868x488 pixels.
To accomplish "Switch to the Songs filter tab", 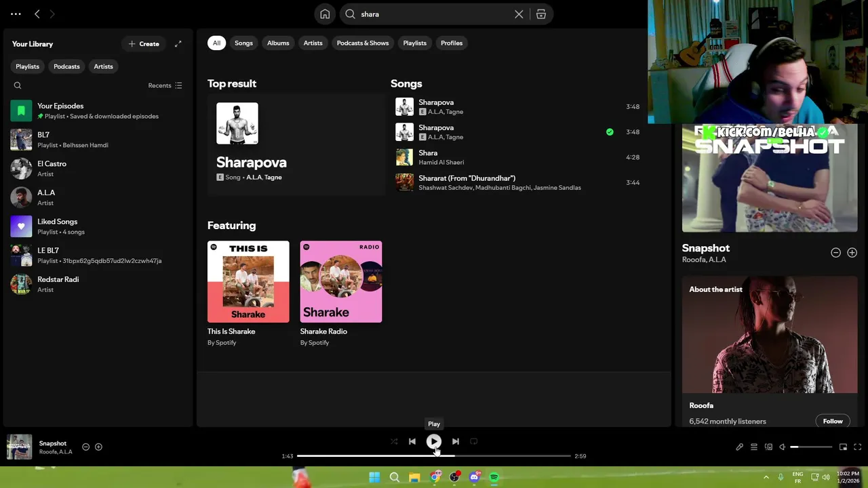I will coord(243,43).
